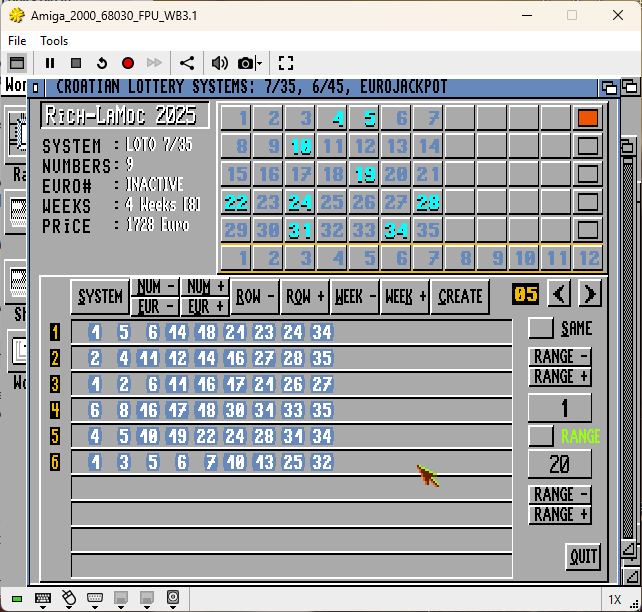Start recording with the red record icon

pyautogui.click(x=128, y=63)
